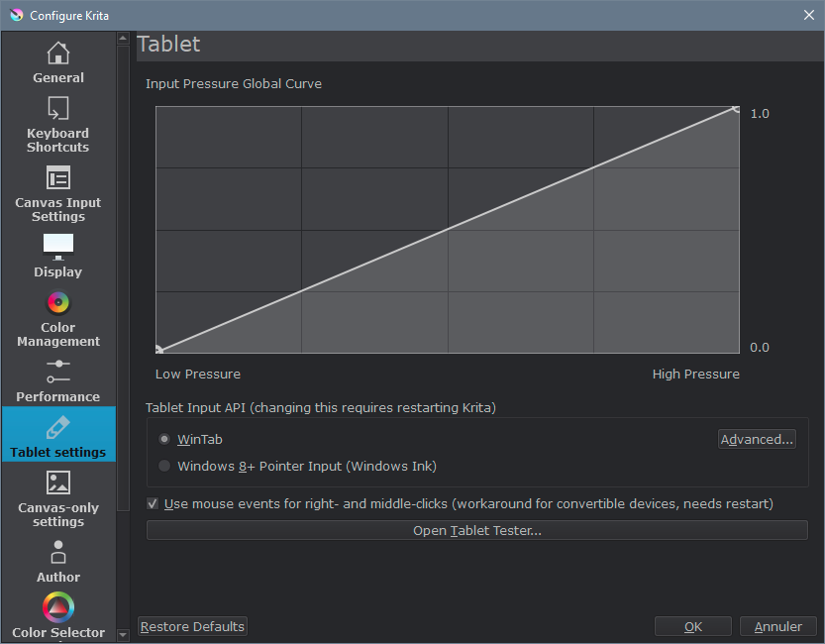This screenshot has height=644, width=825.
Task: Click the Advanced... button
Action: 757,439
